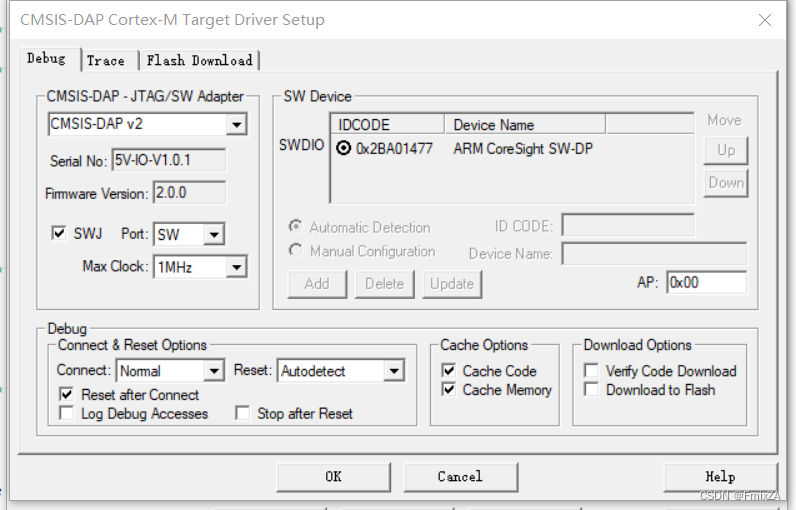Enable Stop after Reset
Screen dimensions: 796x510
tap(243, 413)
